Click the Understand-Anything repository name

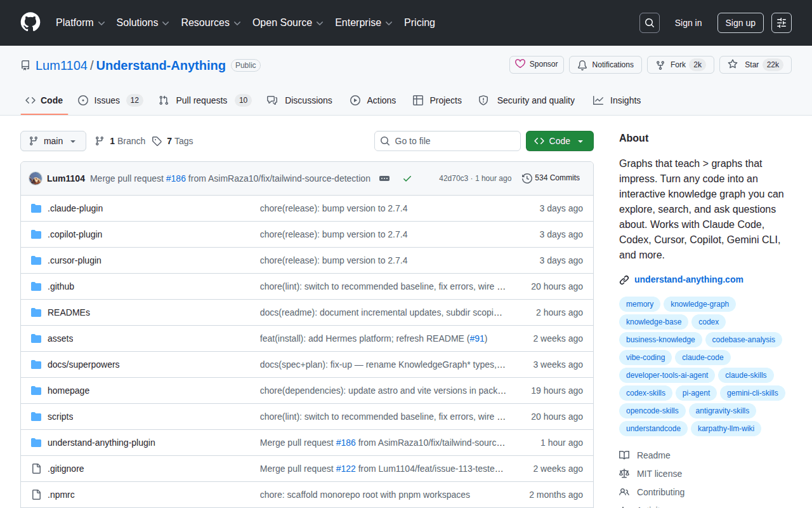(x=161, y=65)
